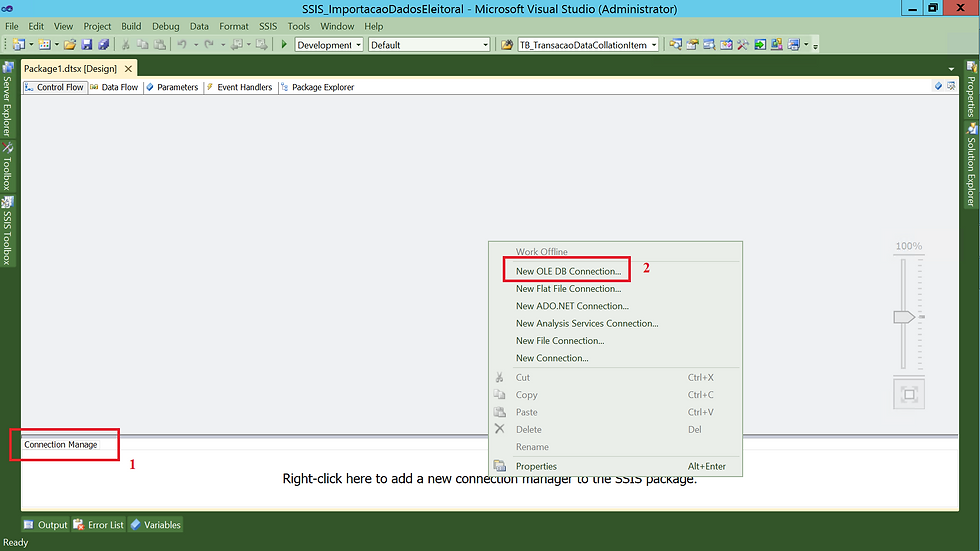Click the New Project toolbar icon
980x551 pixels.
(x=19, y=44)
